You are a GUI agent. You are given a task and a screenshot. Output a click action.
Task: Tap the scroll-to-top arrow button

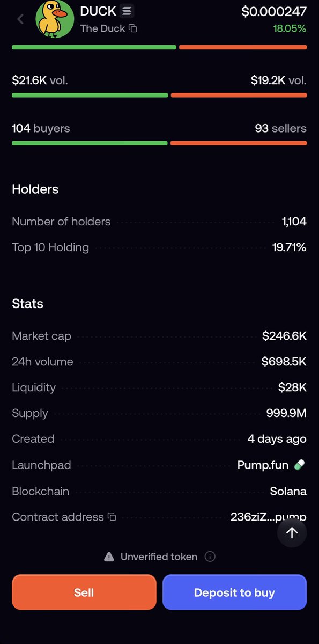pos(292,532)
